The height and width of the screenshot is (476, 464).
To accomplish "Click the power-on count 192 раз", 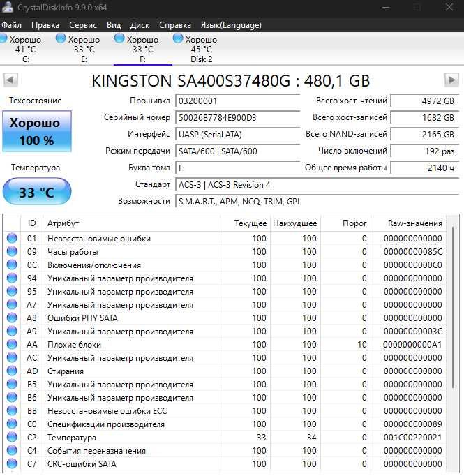I will (425, 151).
